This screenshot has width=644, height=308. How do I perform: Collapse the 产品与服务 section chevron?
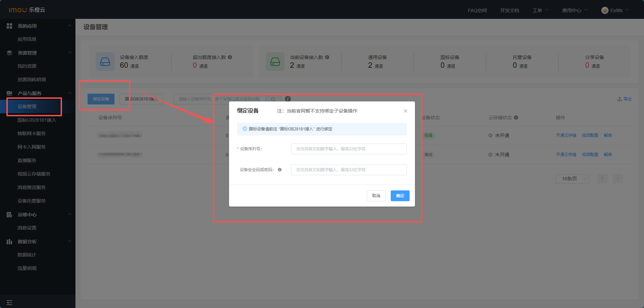coord(70,93)
